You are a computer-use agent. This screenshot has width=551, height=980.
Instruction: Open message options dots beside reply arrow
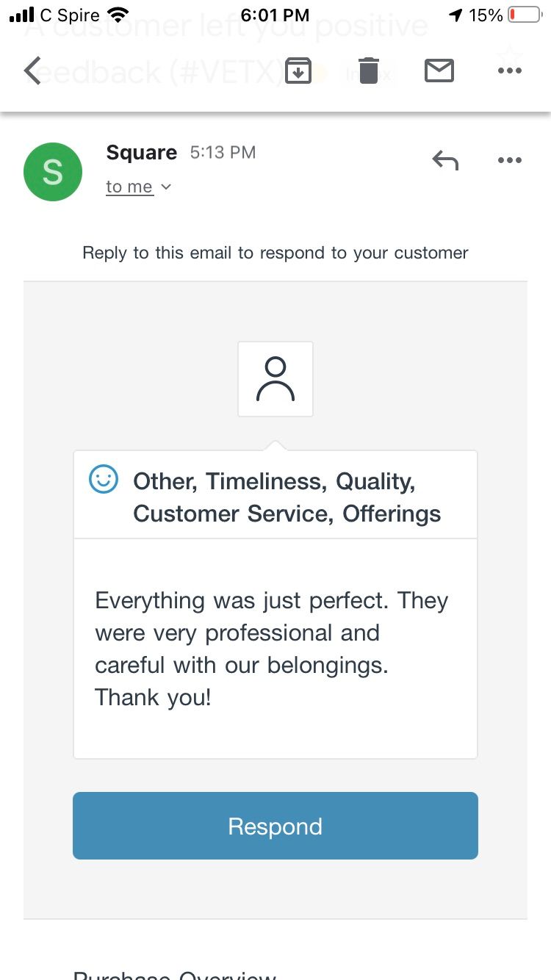pos(509,160)
